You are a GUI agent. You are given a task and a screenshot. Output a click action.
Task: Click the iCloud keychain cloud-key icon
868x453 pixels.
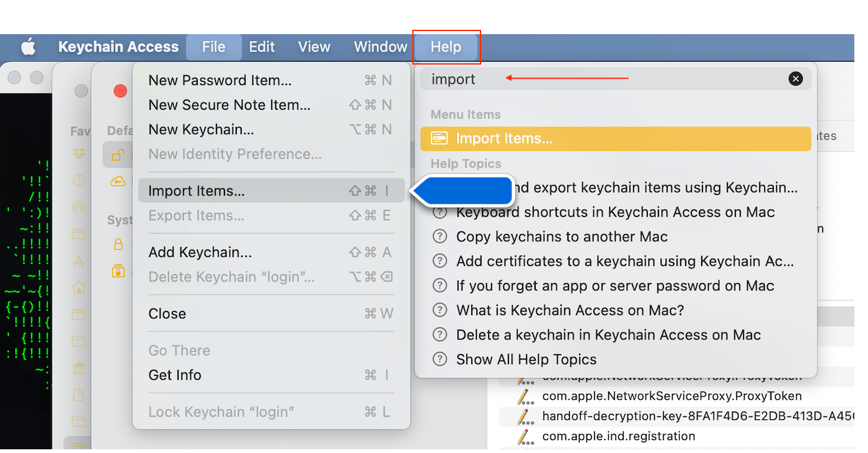117,181
